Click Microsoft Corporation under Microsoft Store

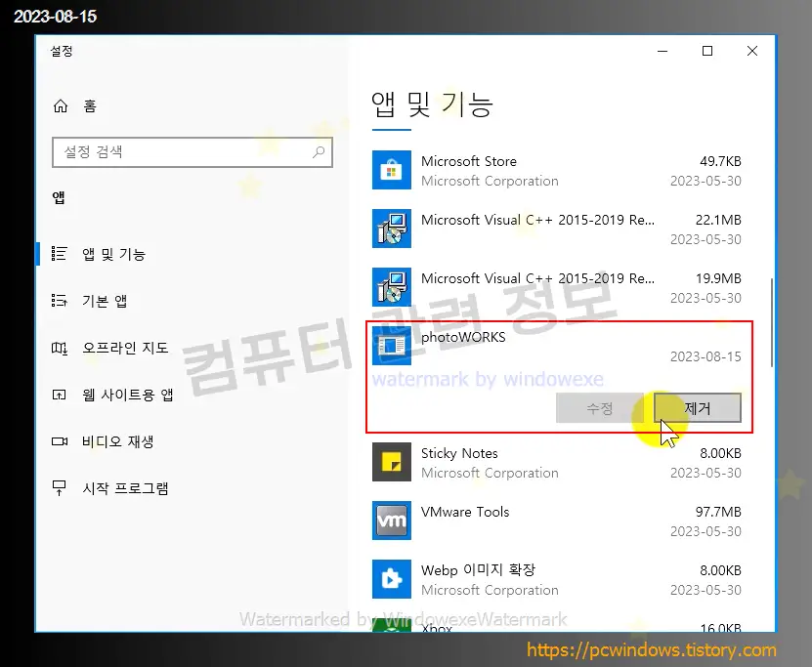490,181
